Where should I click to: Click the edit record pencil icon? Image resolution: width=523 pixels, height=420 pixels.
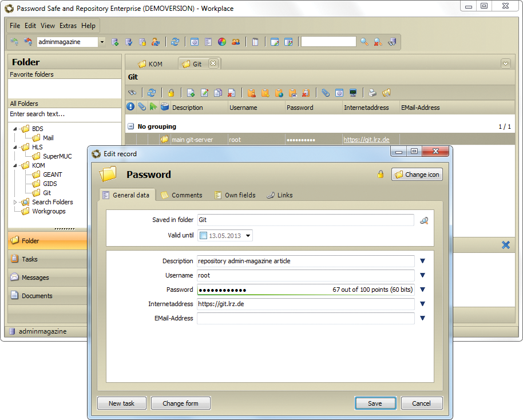point(204,92)
